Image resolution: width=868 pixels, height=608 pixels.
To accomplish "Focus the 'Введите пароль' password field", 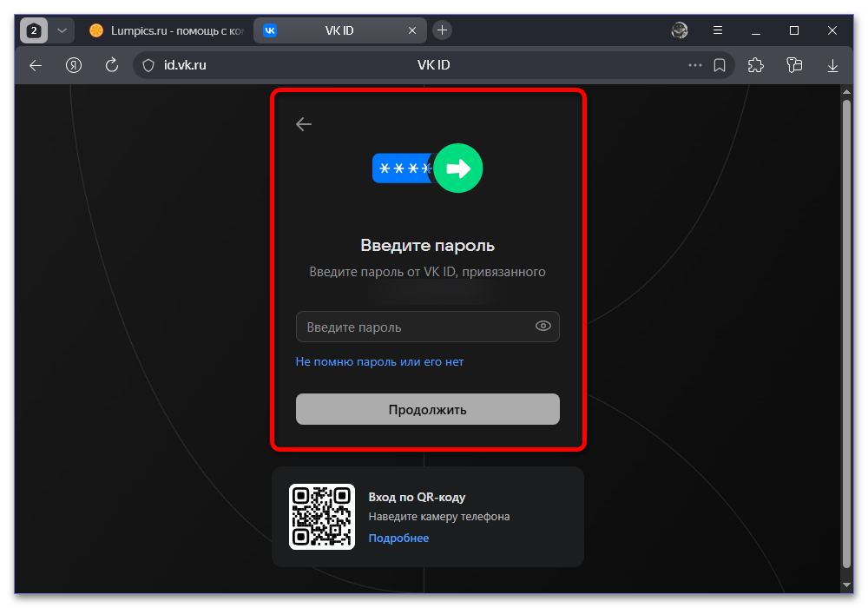I will click(427, 327).
